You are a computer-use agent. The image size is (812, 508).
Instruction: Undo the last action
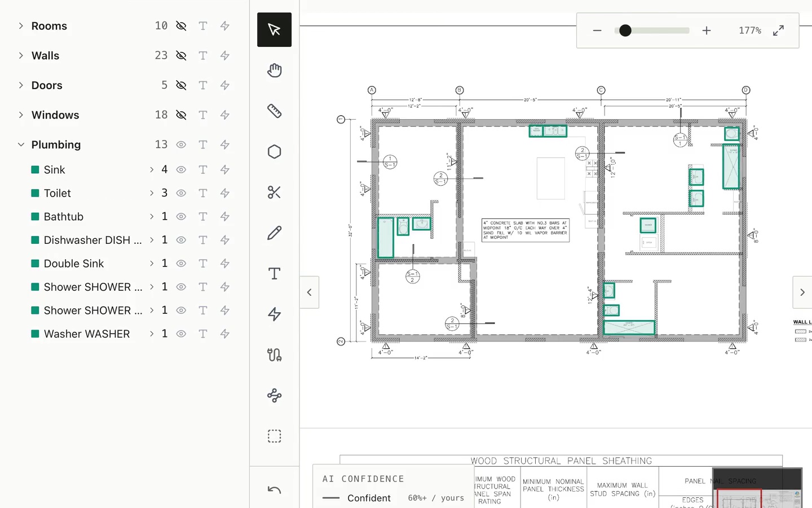point(274,490)
